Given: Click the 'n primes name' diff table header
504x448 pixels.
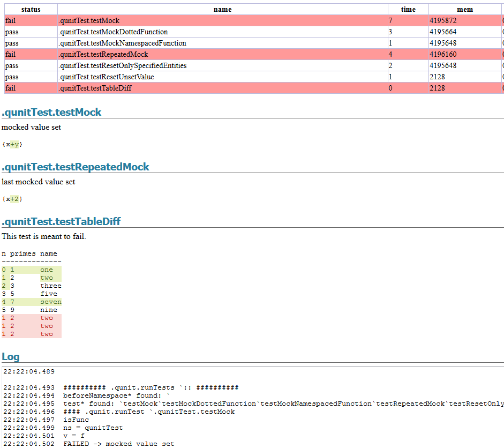Looking at the screenshot, I should pyautogui.click(x=29, y=254).
